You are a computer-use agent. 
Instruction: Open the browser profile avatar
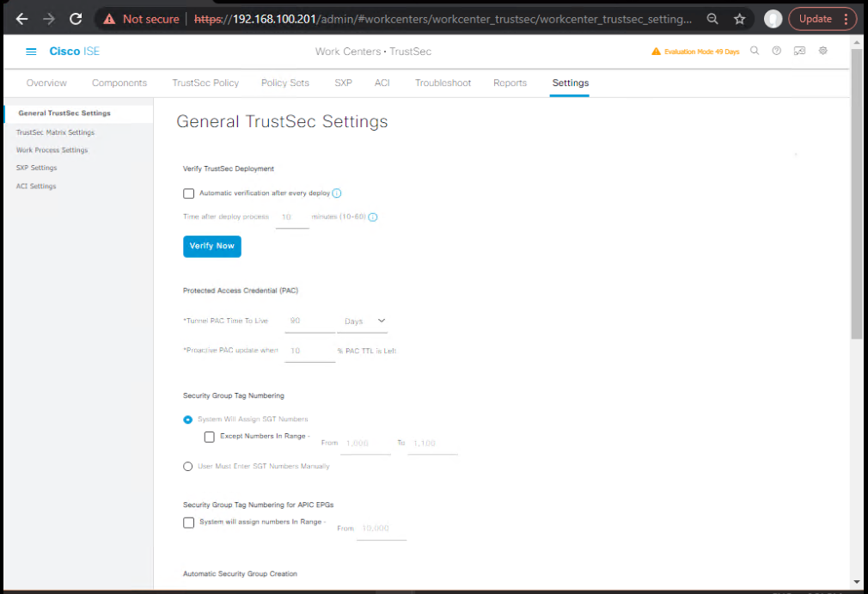tap(773, 19)
